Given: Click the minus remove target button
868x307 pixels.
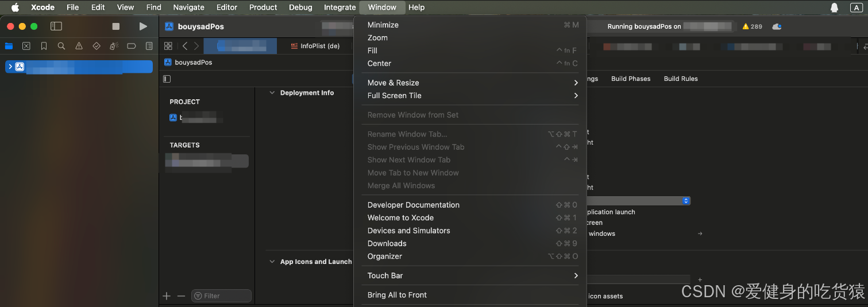Looking at the screenshot, I should click(x=181, y=296).
